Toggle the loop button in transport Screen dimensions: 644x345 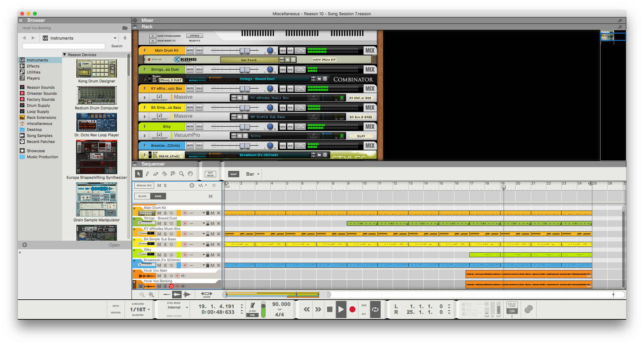click(375, 309)
